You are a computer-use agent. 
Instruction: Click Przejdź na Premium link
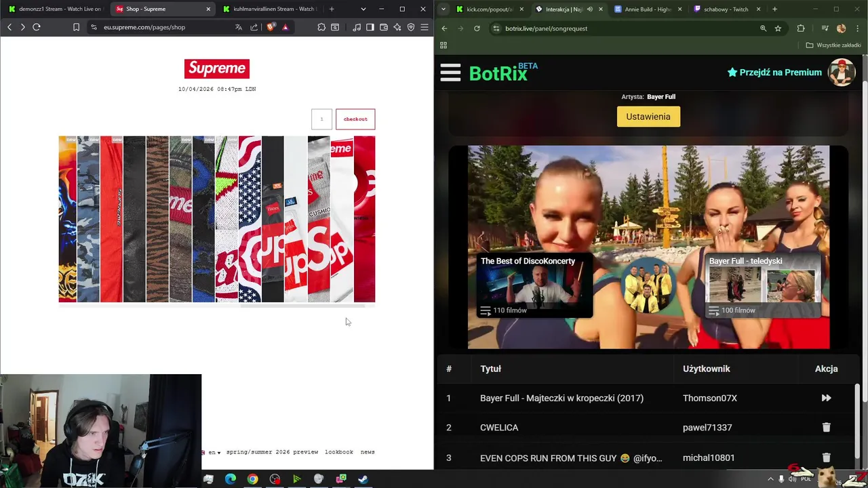coord(774,73)
